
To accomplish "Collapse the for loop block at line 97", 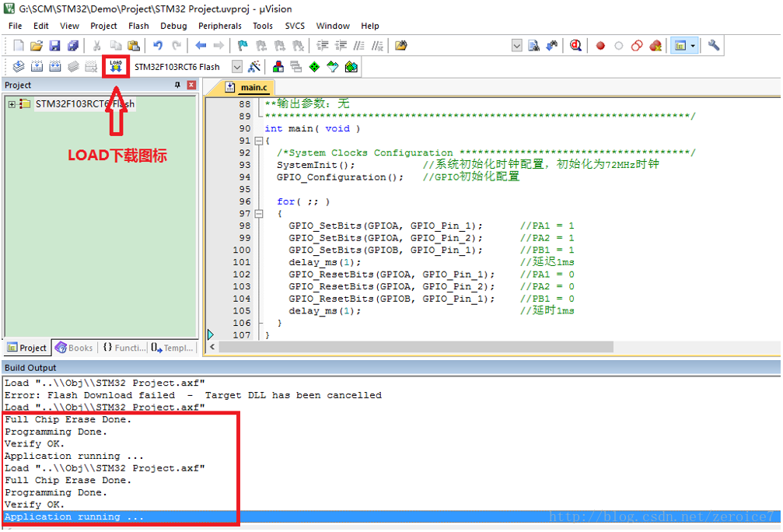I will pos(259,214).
